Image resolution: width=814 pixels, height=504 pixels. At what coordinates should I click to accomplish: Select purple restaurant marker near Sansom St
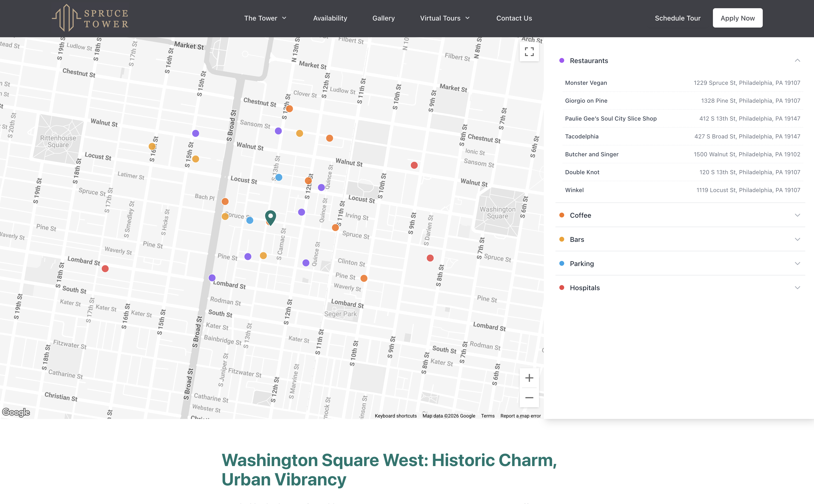click(278, 131)
